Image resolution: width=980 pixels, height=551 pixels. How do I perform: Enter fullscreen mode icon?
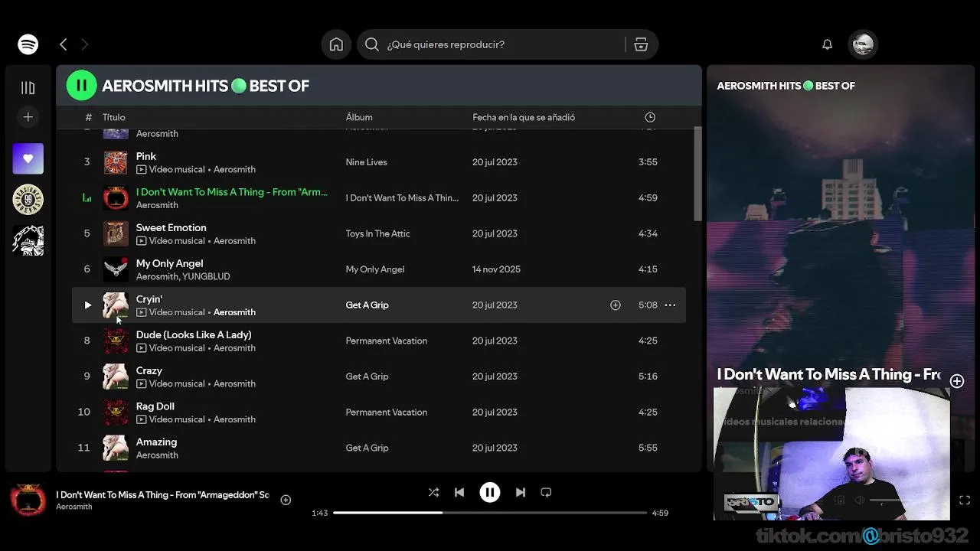pyautogui.click(x=965, y=500)
